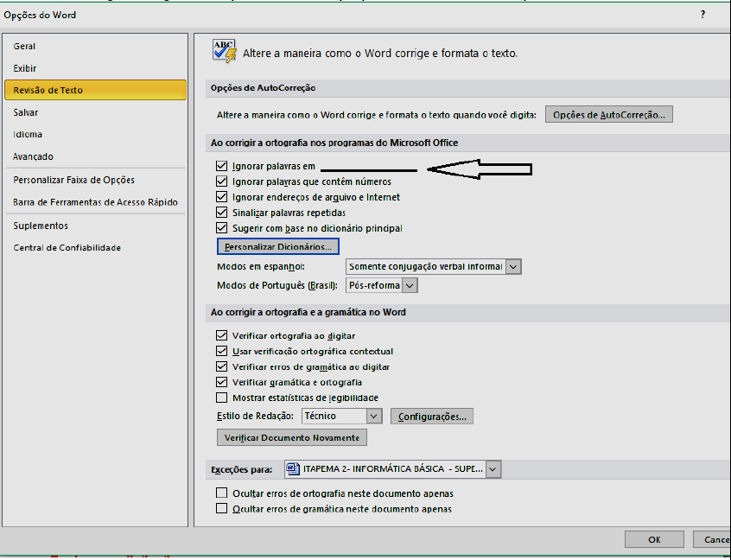The width and height of the screenshot is (731, 560).
Task: Confirm the dialog with OK button
Action: pos(654,539)
